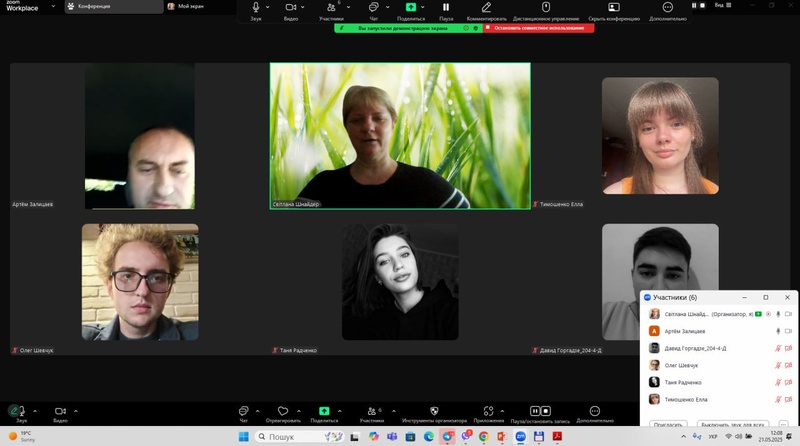Toggle Артём Залицаев microphone in participants list
The image size is (800, 446).
pyautogui.click(x=778, y=331)
